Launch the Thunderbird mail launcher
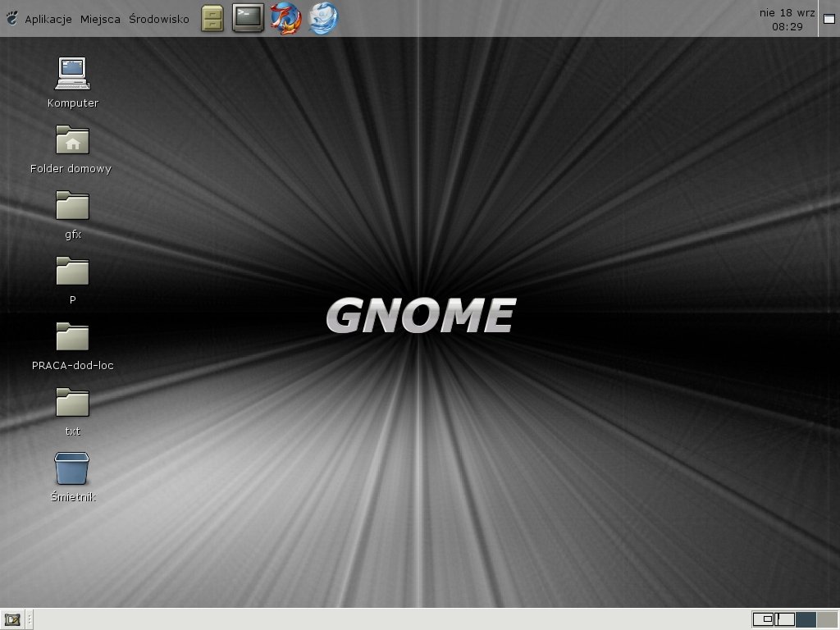Screen dimensions: 840x630 [x=323, y=18]
